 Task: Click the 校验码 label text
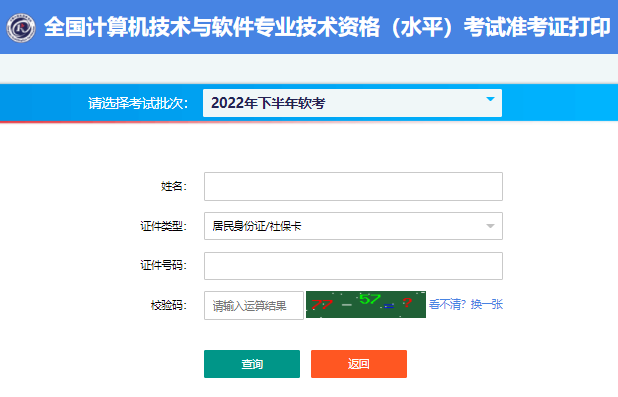(169, 305)
